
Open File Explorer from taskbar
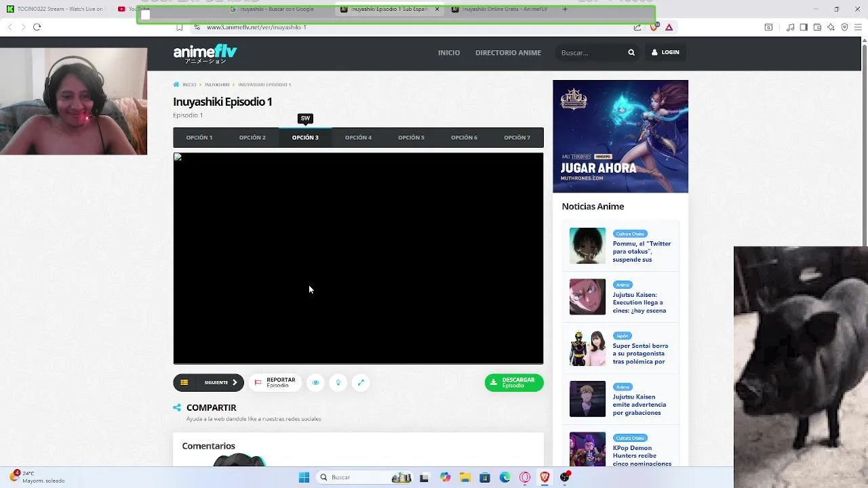tap(465, 477)
